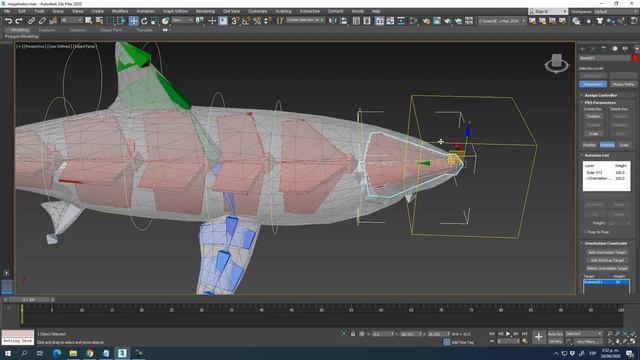Click the Create Key Position button
The image size is (640, 360).
(593, 116)
